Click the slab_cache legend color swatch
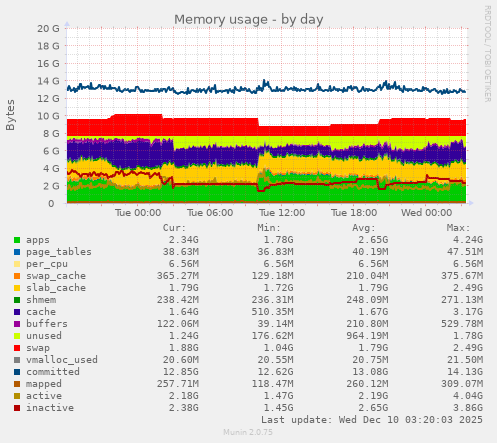The width and height of the screenshot is (497, 443). (x=17, y=288)
